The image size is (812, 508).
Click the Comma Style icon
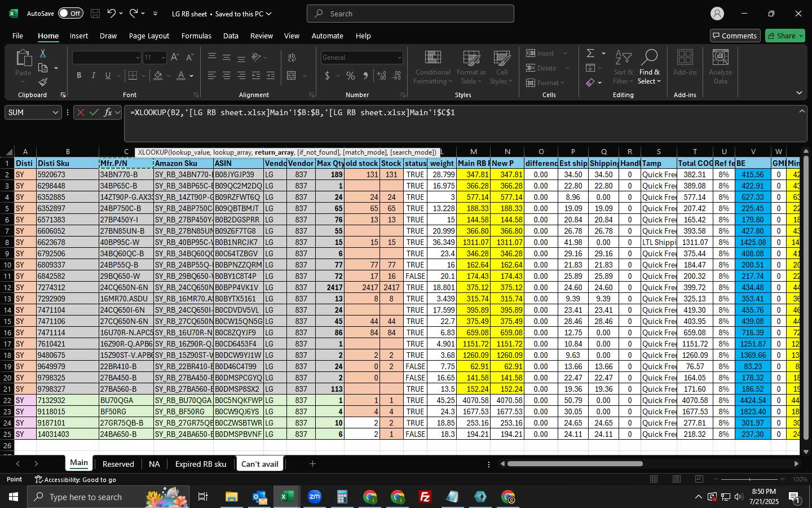365,76
